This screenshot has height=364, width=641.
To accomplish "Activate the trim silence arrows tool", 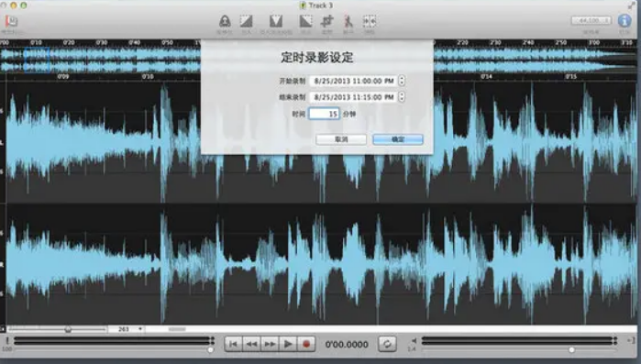I will tap(370, 21).
